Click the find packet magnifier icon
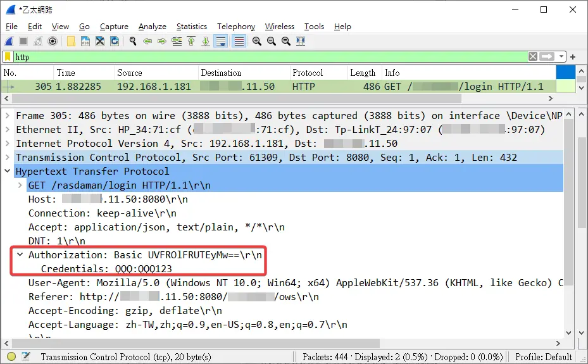 point(133,41)
